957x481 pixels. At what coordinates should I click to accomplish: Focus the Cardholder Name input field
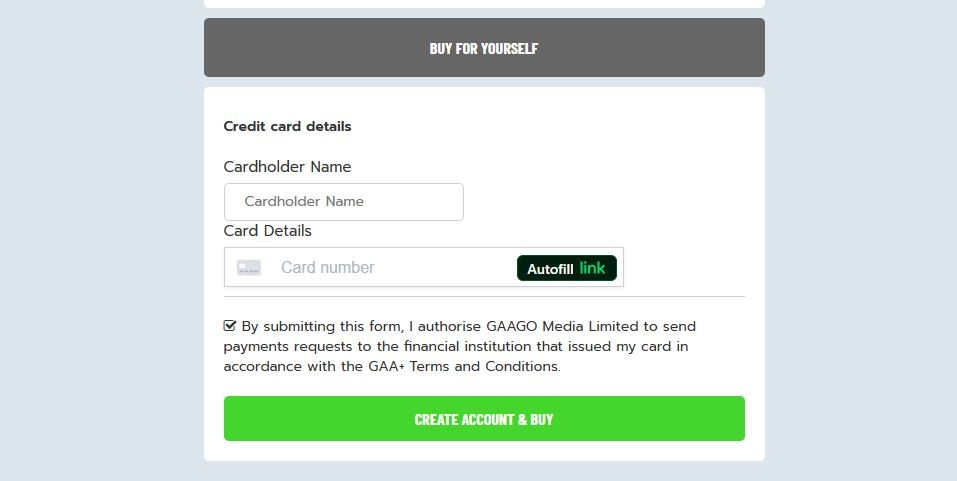pyautogui.click(x=344, y=202)
